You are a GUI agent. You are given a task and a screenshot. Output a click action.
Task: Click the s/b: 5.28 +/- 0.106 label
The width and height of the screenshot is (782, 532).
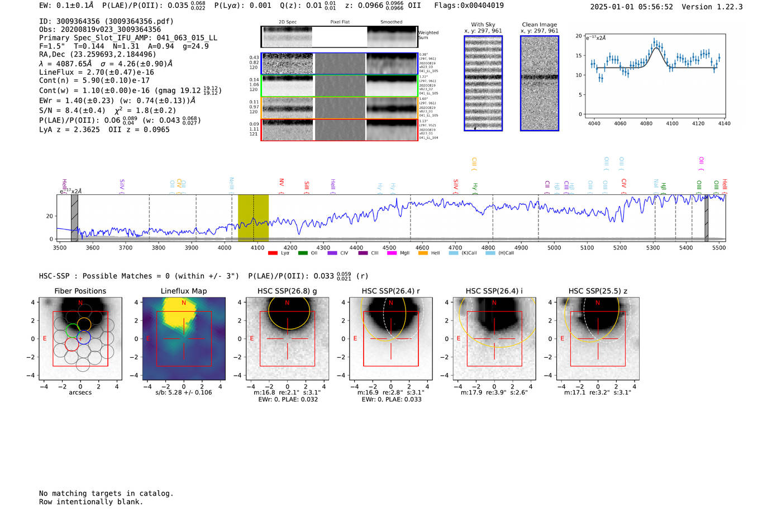coord(184,392)
